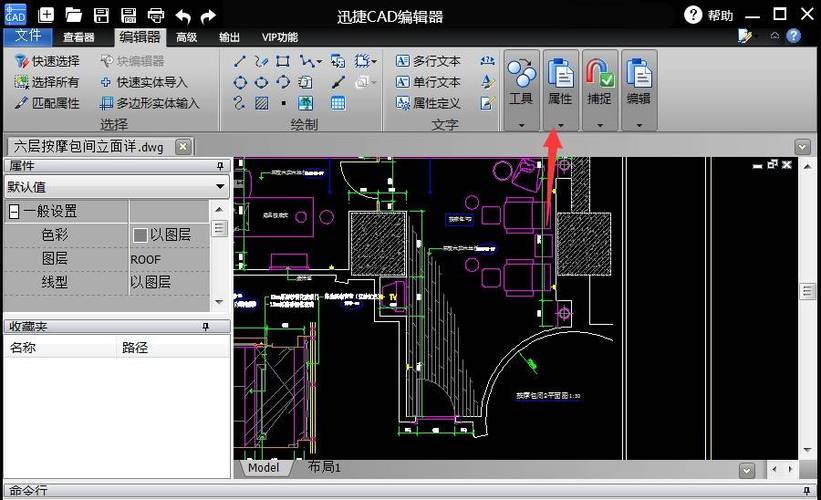Open the 布局1 layout tab
821x500 pixels.
[324, 467]
